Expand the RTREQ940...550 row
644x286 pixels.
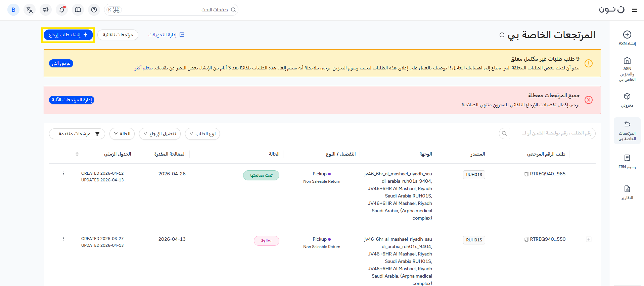pyautogui.click(x=589, y=239)
